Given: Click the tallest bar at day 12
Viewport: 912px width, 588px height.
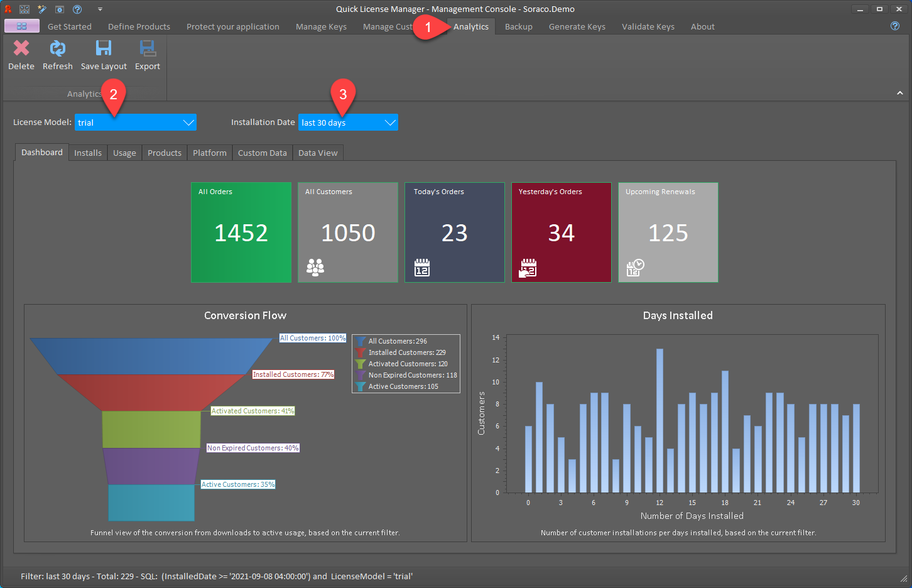Looking at the screenshot, I should click(660, 420).
